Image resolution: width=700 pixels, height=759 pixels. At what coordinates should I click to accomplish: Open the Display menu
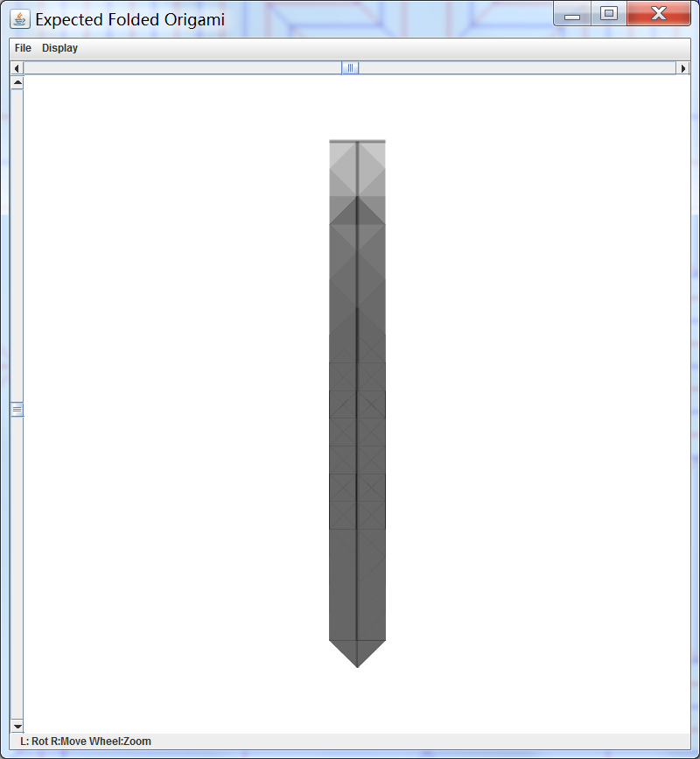pyautogui.click(x=59, y=48)
